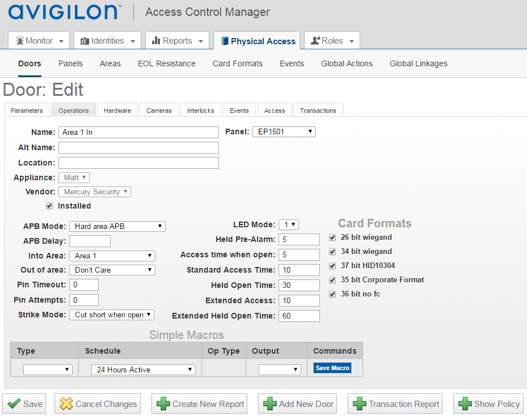
Task: Click the Alt Name input field
Action: coord(138,147)
